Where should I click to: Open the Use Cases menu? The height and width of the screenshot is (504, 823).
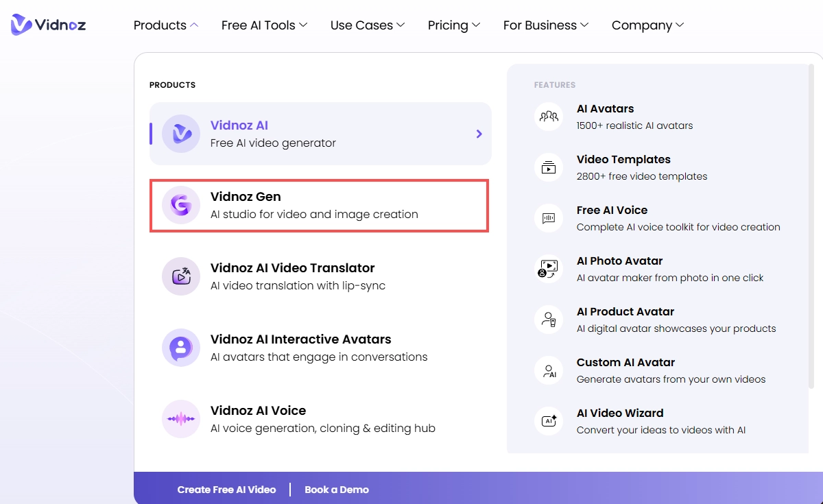coord(368,25)
